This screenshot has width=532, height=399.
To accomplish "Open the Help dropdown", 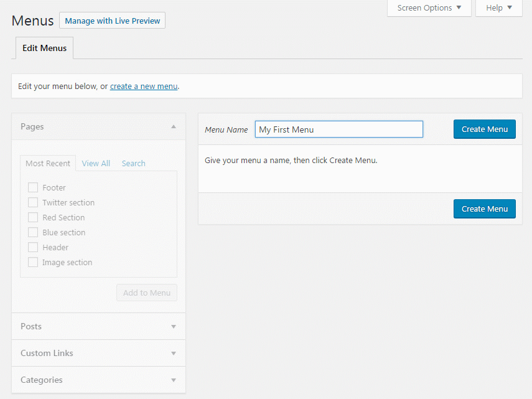I will pyautogui.click(x=498, y=8).
